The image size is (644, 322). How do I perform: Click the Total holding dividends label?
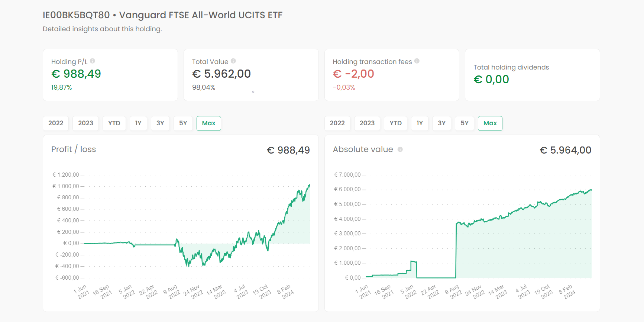tap(511, 67)
